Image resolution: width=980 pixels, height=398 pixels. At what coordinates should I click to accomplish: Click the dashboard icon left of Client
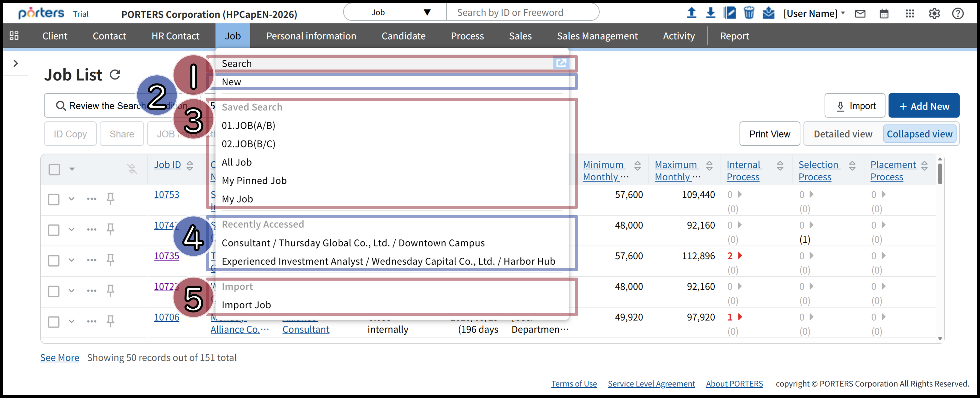coord(14,36)
